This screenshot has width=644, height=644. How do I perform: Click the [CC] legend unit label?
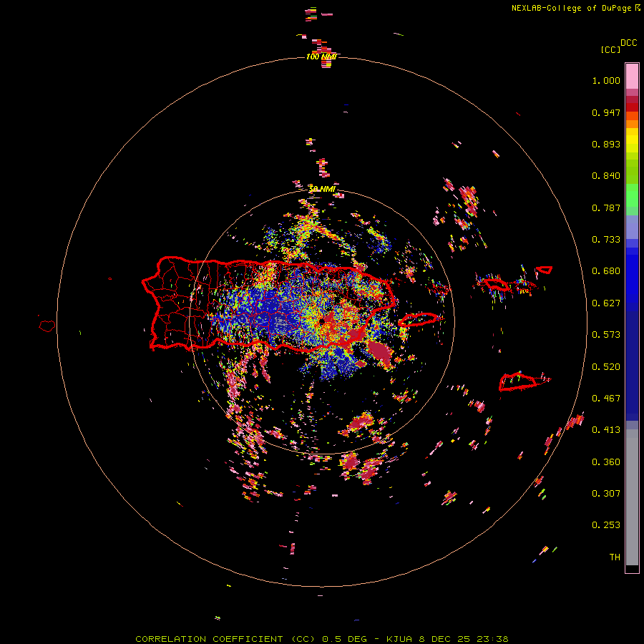(x=610, y=49)
